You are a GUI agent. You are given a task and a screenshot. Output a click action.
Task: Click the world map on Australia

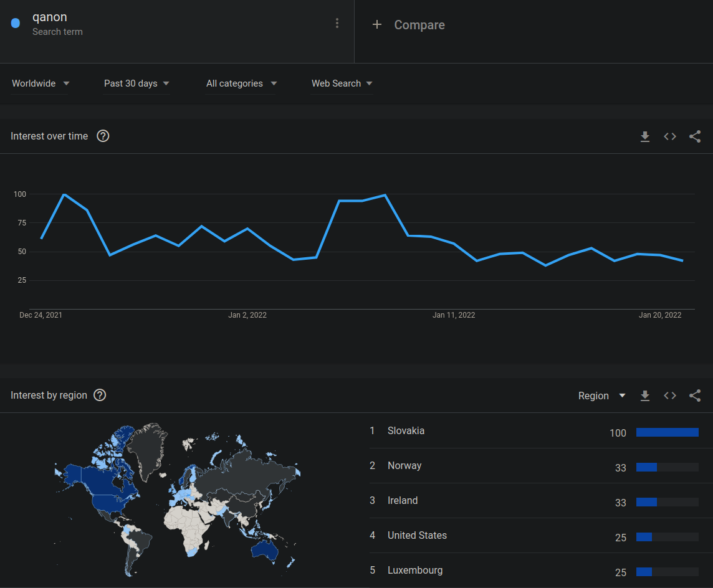pos(265,550)
